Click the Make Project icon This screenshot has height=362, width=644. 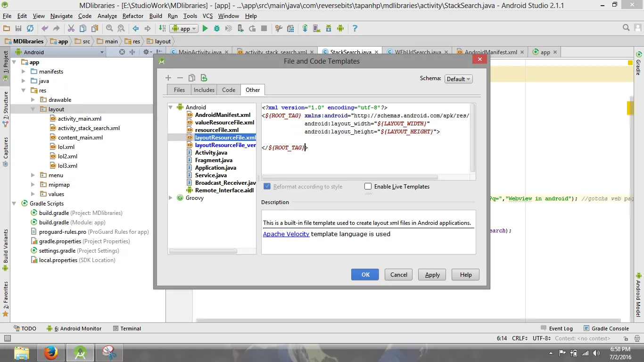pos(162,28)
